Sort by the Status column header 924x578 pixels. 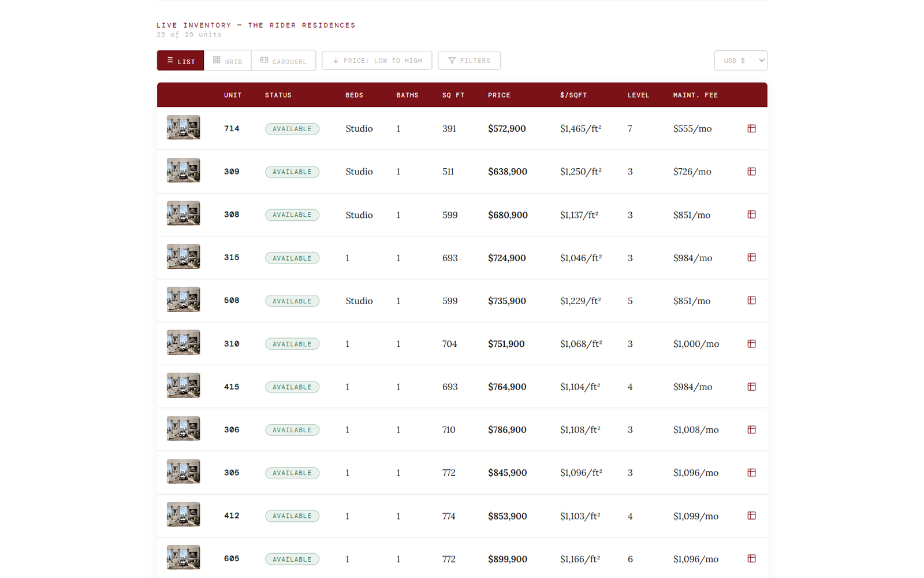click(x=278, y=95)
